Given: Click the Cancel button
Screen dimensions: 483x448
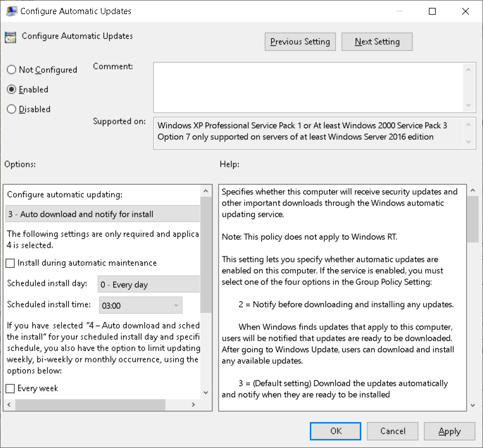Looking at the screenshot, I should tap(392, 431).
